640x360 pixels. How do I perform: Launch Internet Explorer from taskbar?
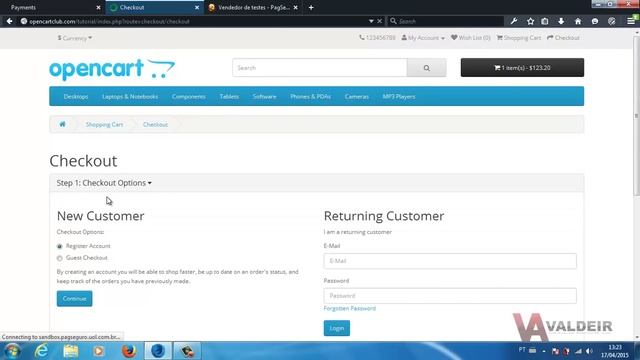(41, 351)
